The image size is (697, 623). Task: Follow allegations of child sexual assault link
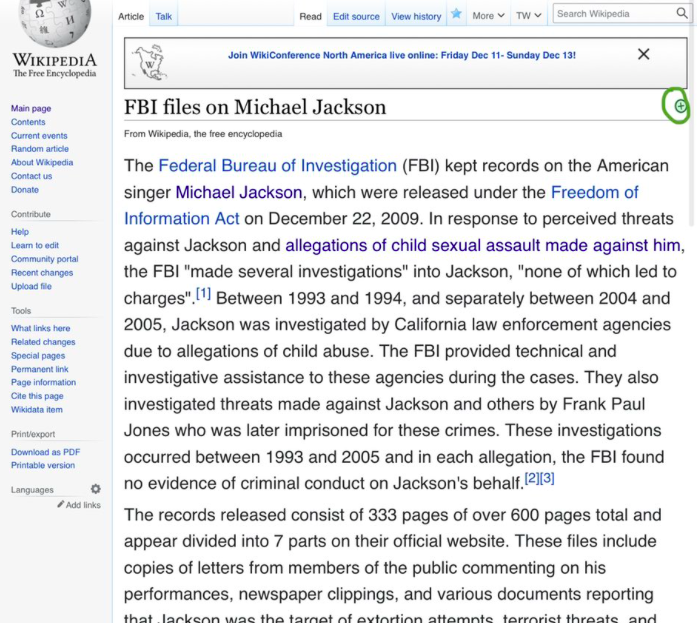click(x=483, y=245)
